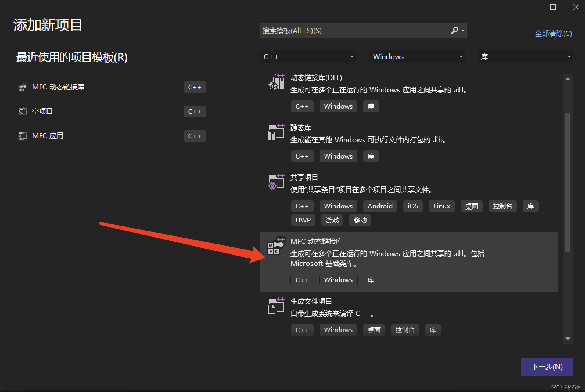Viewport: 585px width, 392px height.
Task: Click the MFC 动态链接库 template icon in the list
Action: (276, 246)
